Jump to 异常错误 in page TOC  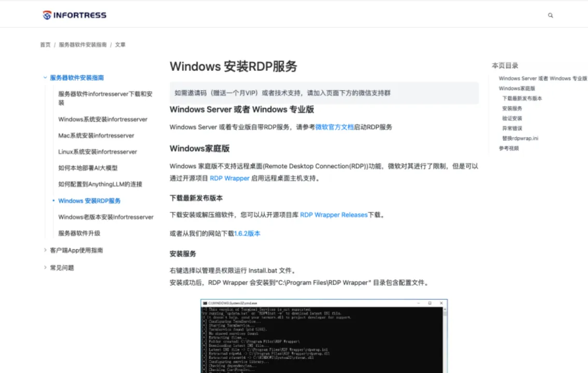pyautogui.click(x=512, y=128)
